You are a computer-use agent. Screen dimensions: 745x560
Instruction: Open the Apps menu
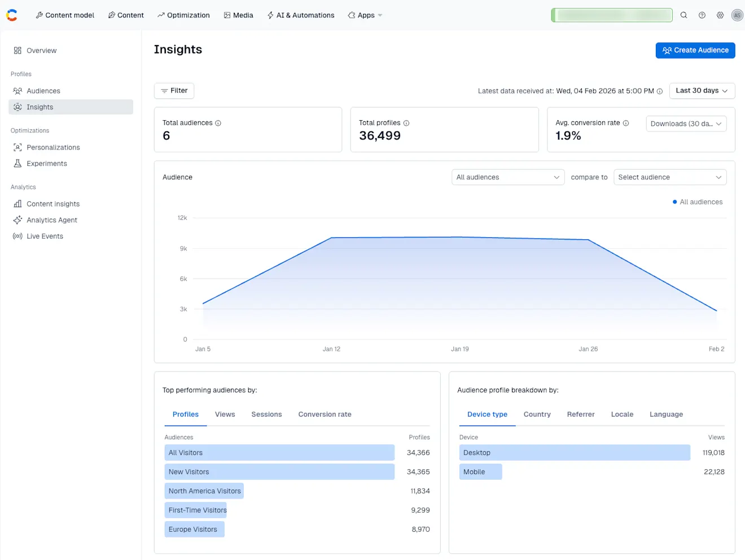[365, 15]
